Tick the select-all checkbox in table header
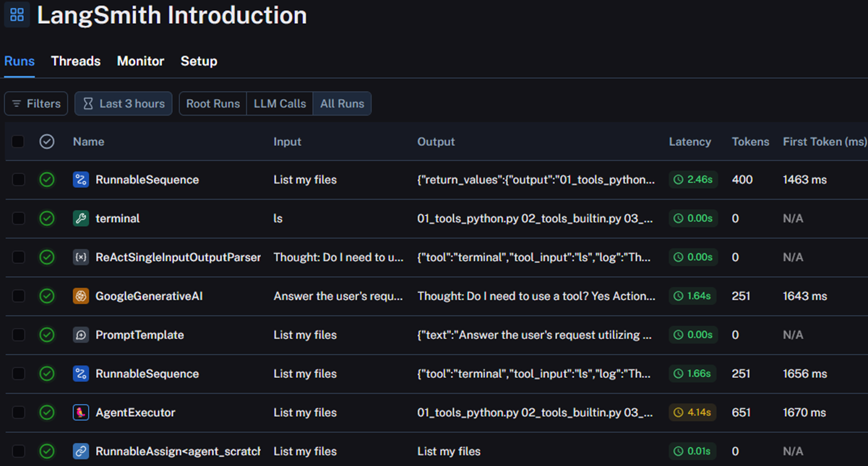868x466 pixels. (x=18, y=142)
